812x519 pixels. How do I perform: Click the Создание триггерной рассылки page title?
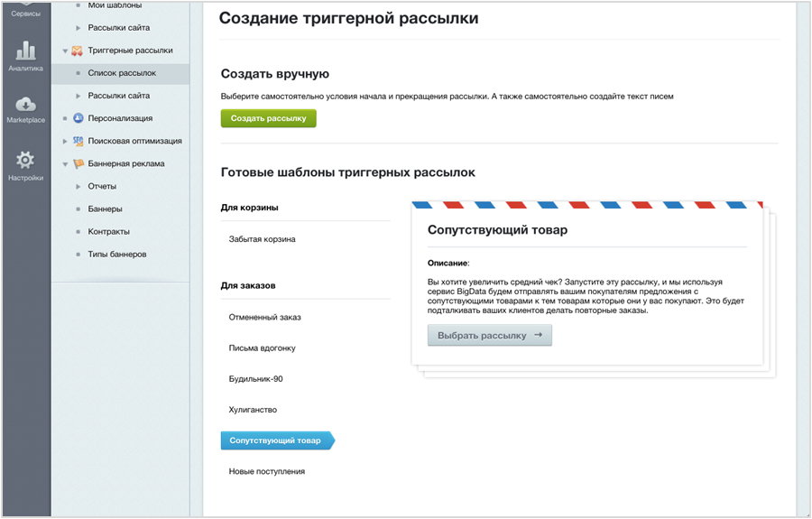[348, 18]
